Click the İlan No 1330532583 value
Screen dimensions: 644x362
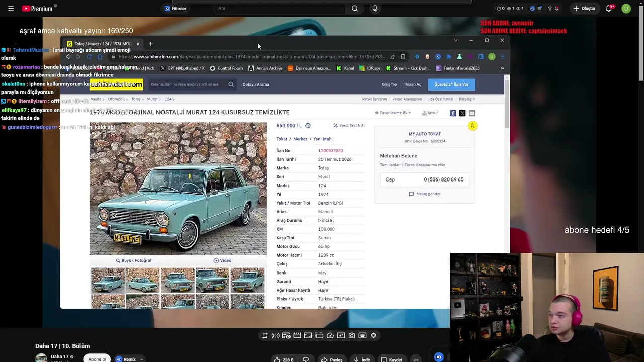tap(331, 151)
